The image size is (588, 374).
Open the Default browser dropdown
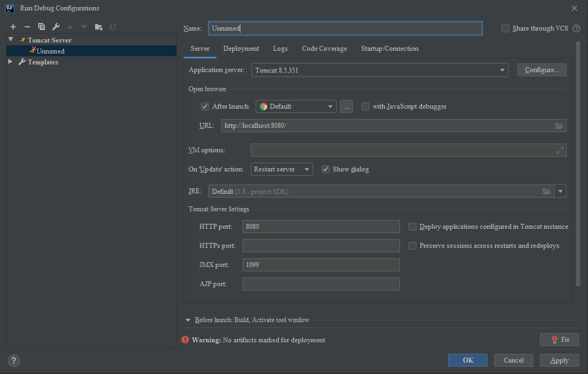tap(296, 106)
